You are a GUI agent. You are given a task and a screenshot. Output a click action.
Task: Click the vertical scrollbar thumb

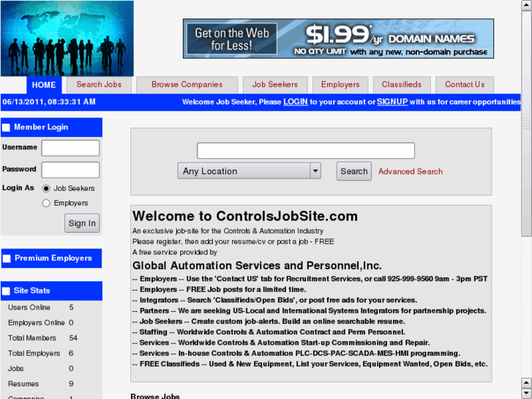tap(527, 124)
